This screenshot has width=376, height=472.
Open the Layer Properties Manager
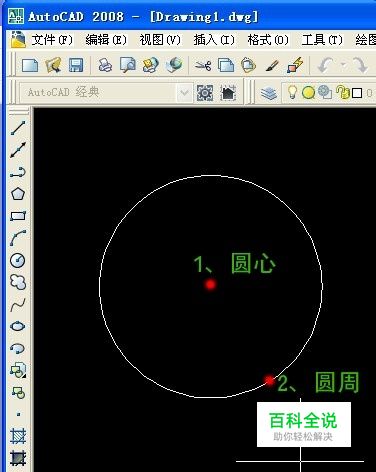269,93
